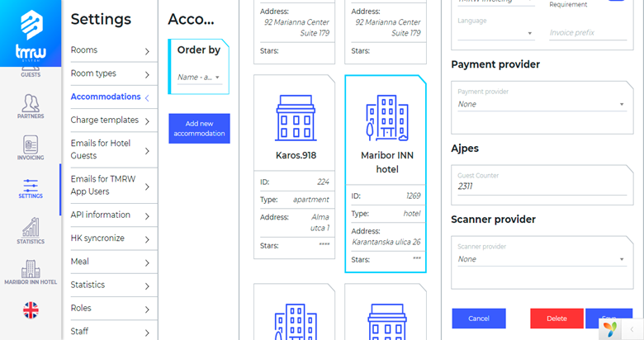Open the Scanner provider dropdown
This screenshot has width=644, height=340.
click(541, 259)
